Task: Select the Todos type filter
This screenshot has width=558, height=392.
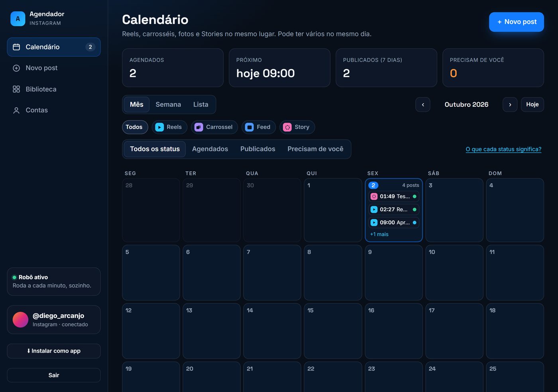Action: pyautogui.click(x=135, y=127)
